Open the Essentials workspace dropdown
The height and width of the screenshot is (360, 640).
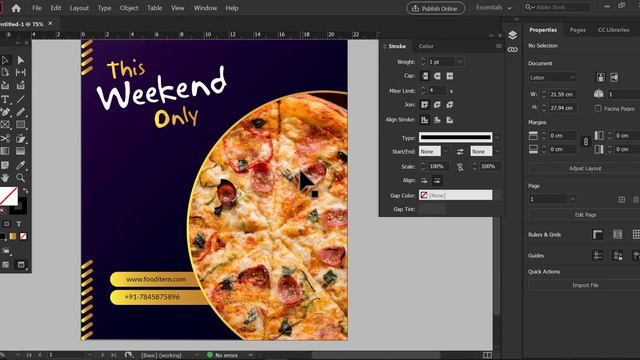point(493,7)
